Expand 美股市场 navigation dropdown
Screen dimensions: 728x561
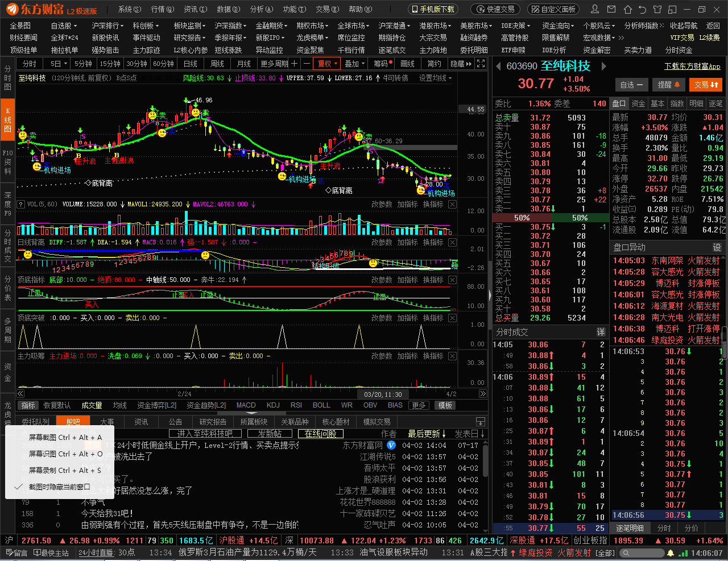point(476,26)
